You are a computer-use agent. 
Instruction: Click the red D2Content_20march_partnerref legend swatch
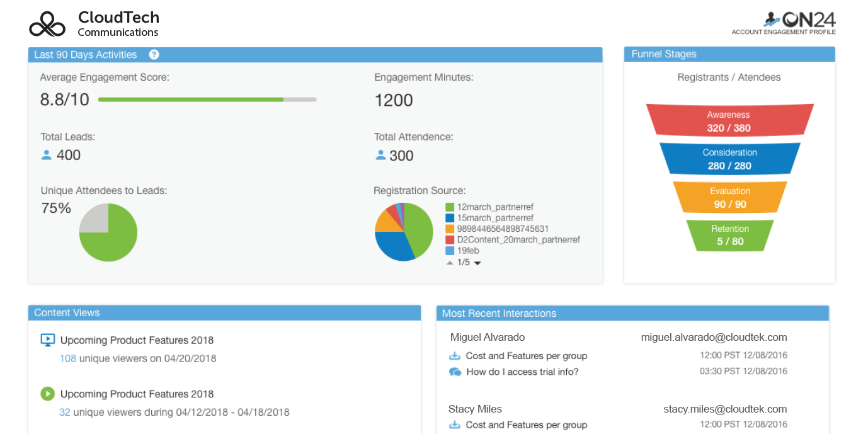point(450,240)
